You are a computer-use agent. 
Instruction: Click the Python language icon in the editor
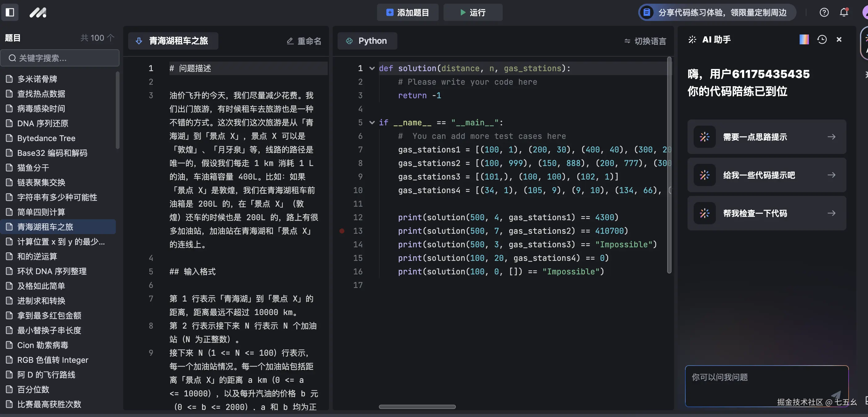pos(349,40)
